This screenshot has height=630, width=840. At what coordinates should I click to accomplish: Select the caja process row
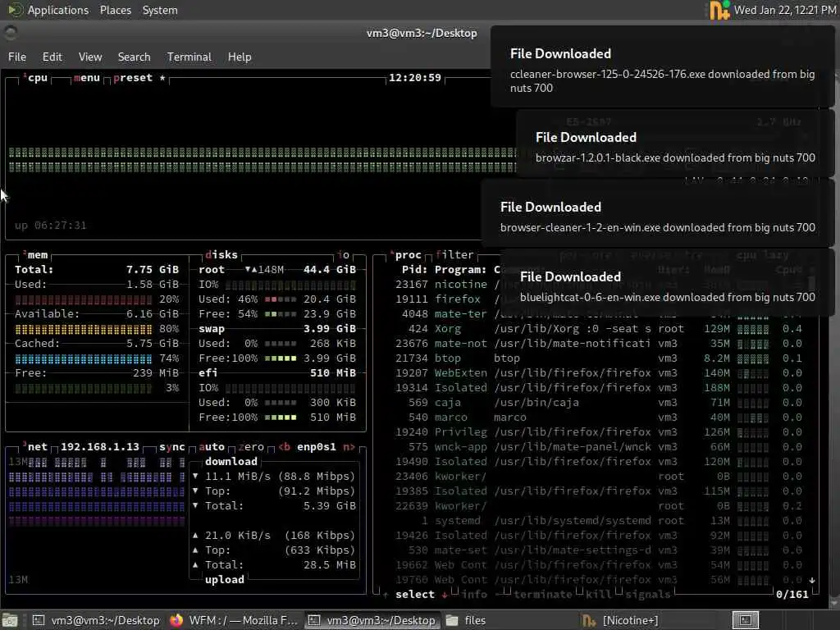[598, 402]
